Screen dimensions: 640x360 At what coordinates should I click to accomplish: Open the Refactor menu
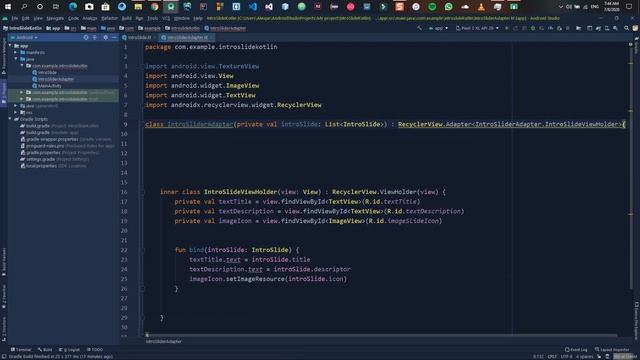click(x=109, y=18)
